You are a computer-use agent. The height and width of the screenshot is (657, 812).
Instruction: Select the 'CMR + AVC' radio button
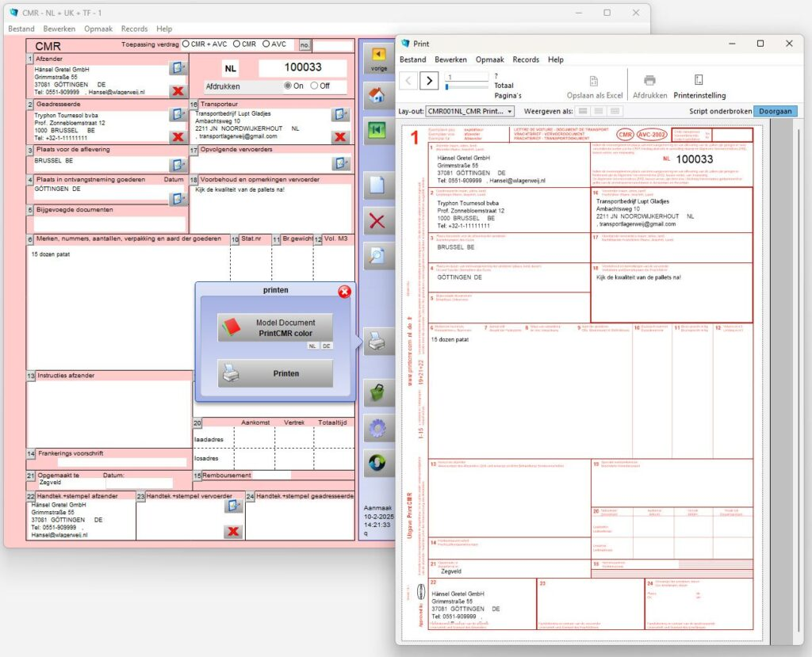tap(186, 44)
